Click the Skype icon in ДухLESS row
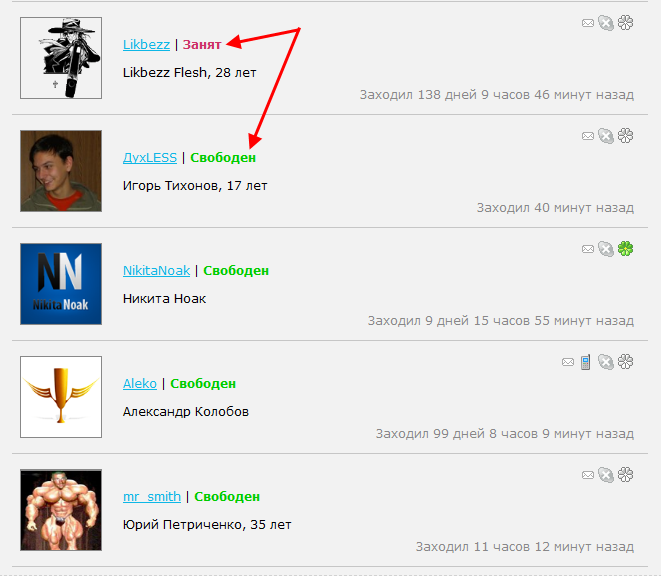 click(x=606, y=136)
